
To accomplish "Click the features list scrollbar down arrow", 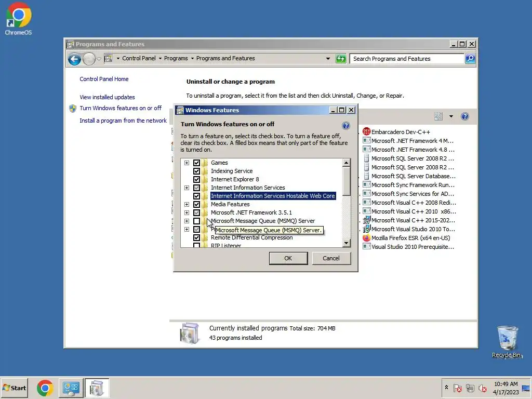I will pos(345,243).
